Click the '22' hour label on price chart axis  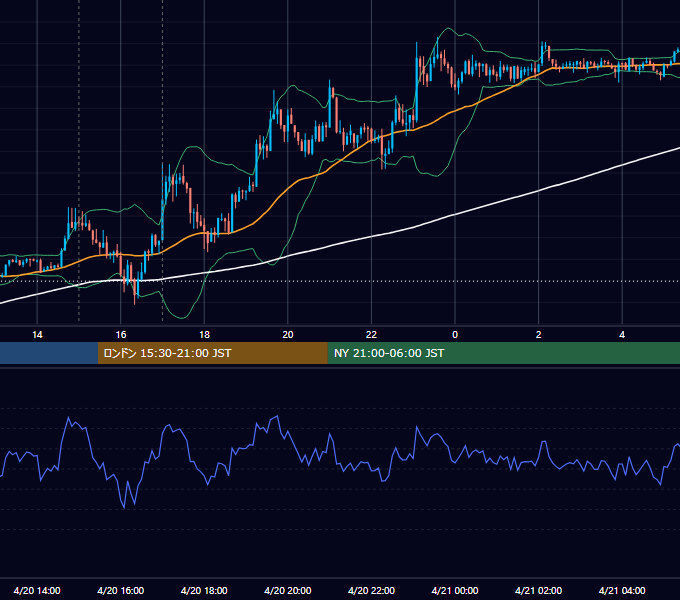tap(371, 335)
